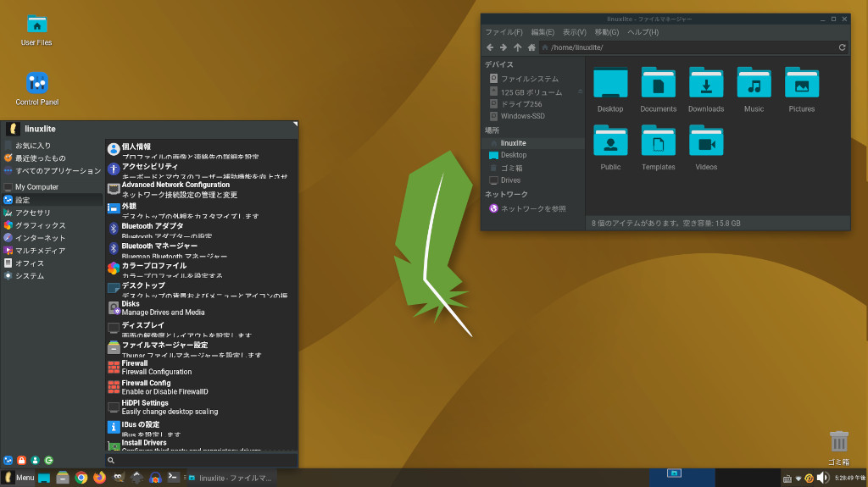Launch Inkscape from the taskbar
The height and width of the screenshot is (487, 868).
point(136,478)
